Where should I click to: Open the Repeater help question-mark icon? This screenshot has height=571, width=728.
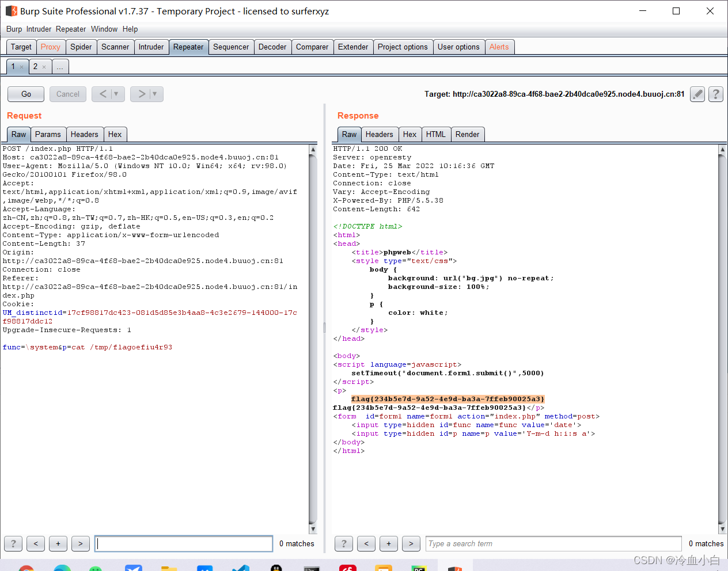(x=716, y=94)
